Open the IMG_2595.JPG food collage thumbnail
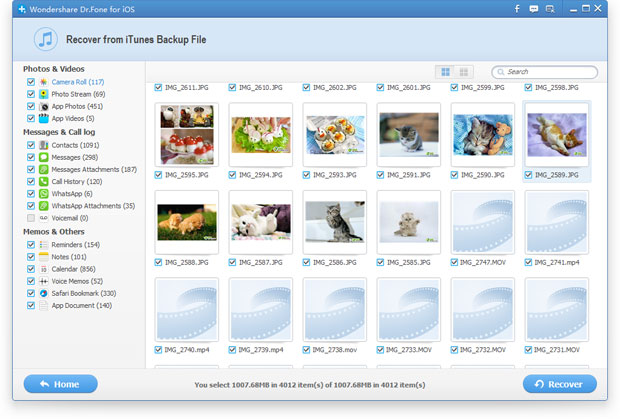 (187, 134)
